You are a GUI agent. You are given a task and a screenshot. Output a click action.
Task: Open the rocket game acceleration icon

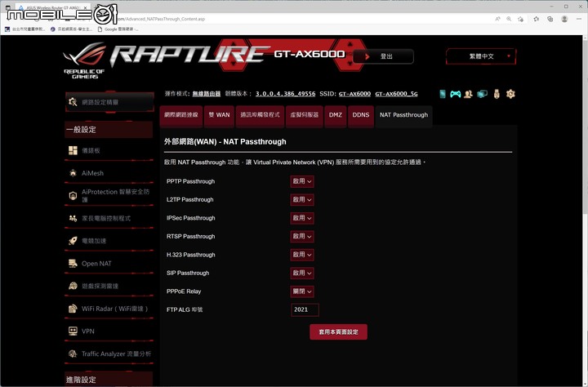(73, 240)
